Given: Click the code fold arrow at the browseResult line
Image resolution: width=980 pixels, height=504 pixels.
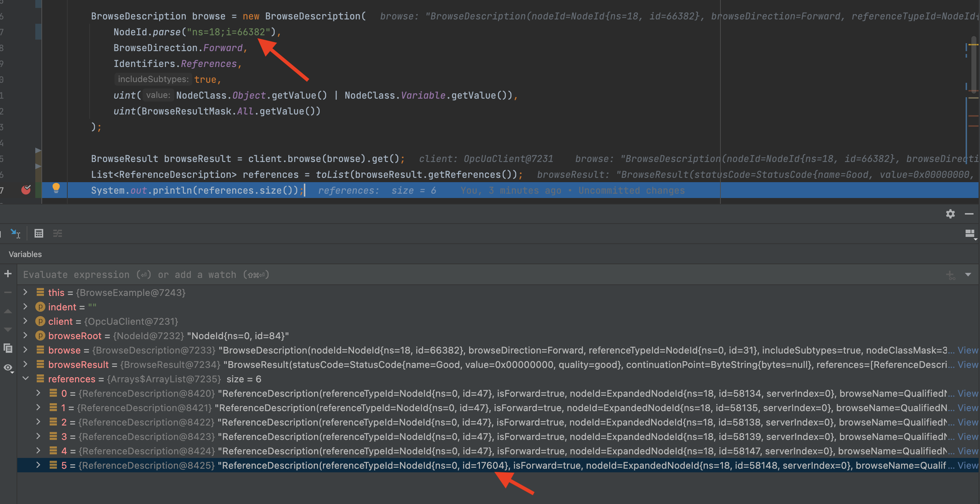Looking at the screenshot, I should pyautogui.click(x=38, y=150).
